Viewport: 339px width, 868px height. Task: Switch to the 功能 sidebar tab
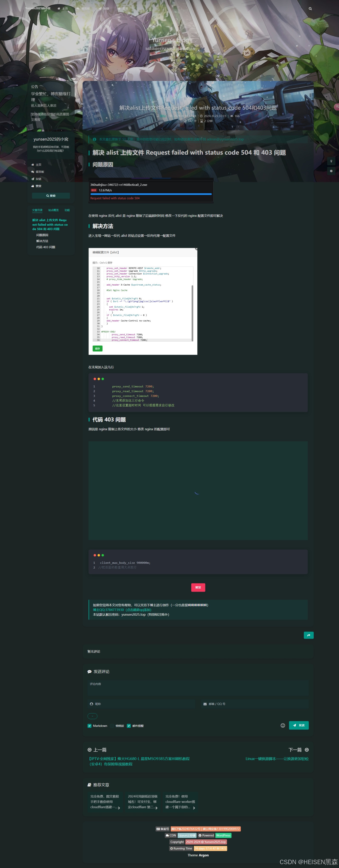tap(67, 210)
